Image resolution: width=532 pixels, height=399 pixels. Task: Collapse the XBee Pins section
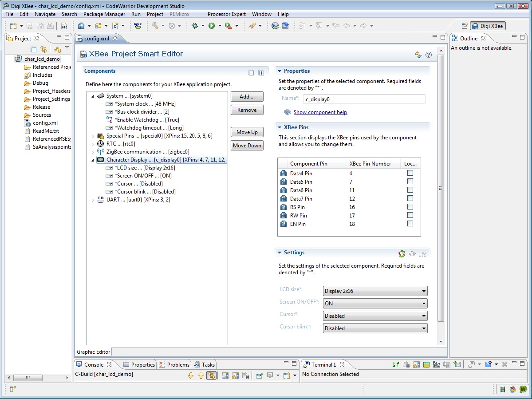[x=280, y=127]
